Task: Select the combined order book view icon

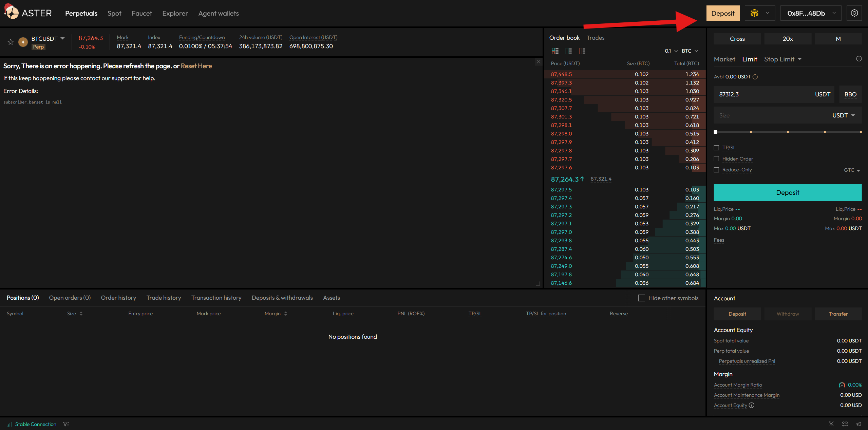Action: click(x=555, y=51)
